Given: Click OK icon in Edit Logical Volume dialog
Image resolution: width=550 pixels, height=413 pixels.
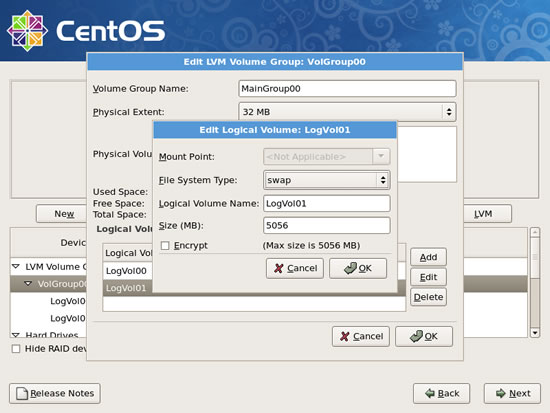Looking at the screenshot, I should [x=350, y=268].
